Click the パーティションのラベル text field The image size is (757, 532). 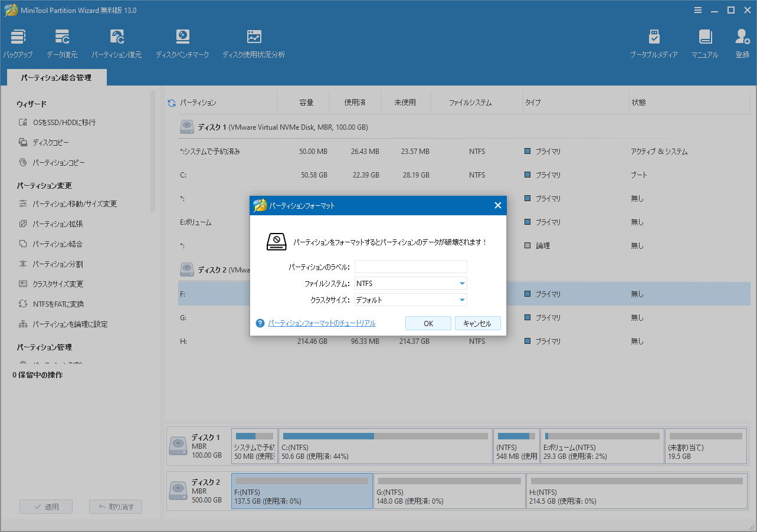tap(411, 267)
